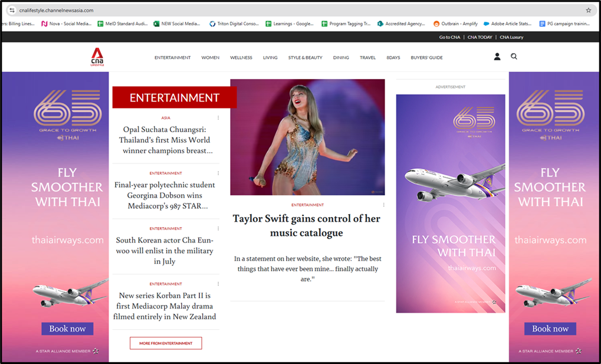Open options menu for Opal Suchata article
Viewport: 601px width, 364px height.
218,118
